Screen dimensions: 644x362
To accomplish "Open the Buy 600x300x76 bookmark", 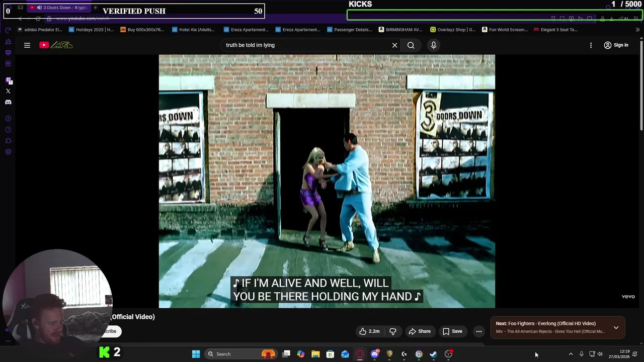I will coord(142,30).
